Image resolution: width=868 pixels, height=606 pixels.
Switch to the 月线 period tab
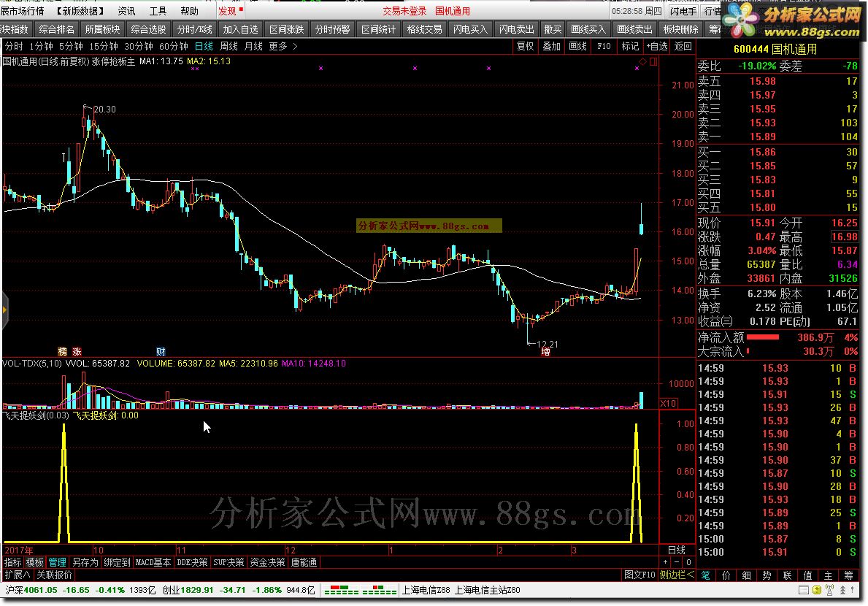pyautogui.click(x=253, y=47)
